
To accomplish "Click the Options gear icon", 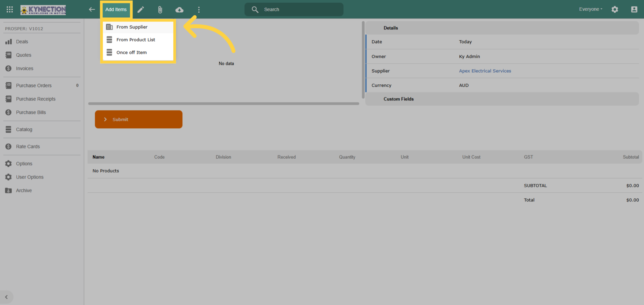I will [x=9, y=163].
